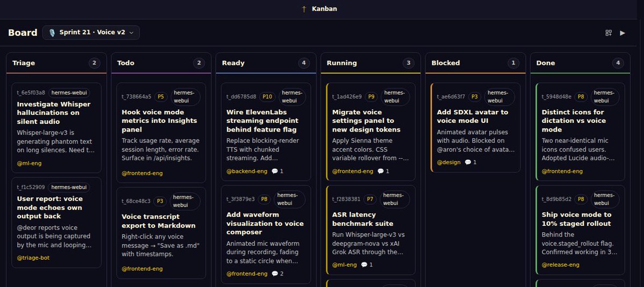Click the Blocked column count badge

(x=514, y=63)
